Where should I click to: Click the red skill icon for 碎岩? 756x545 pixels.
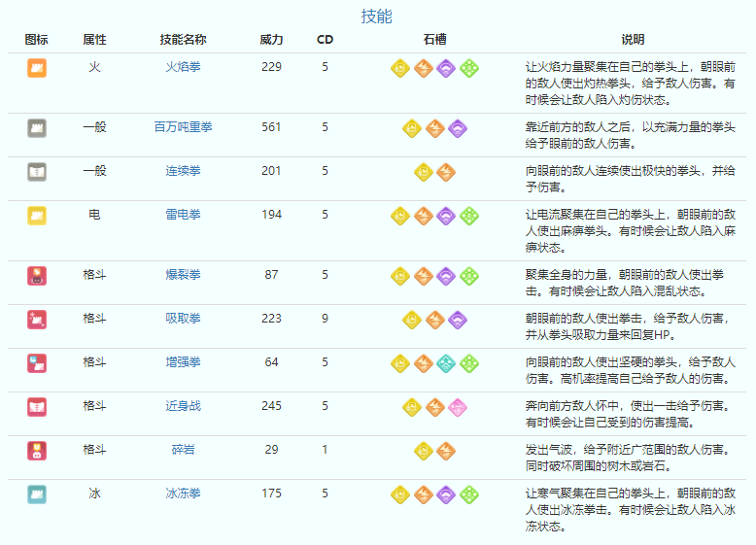[x=37, y=450]
